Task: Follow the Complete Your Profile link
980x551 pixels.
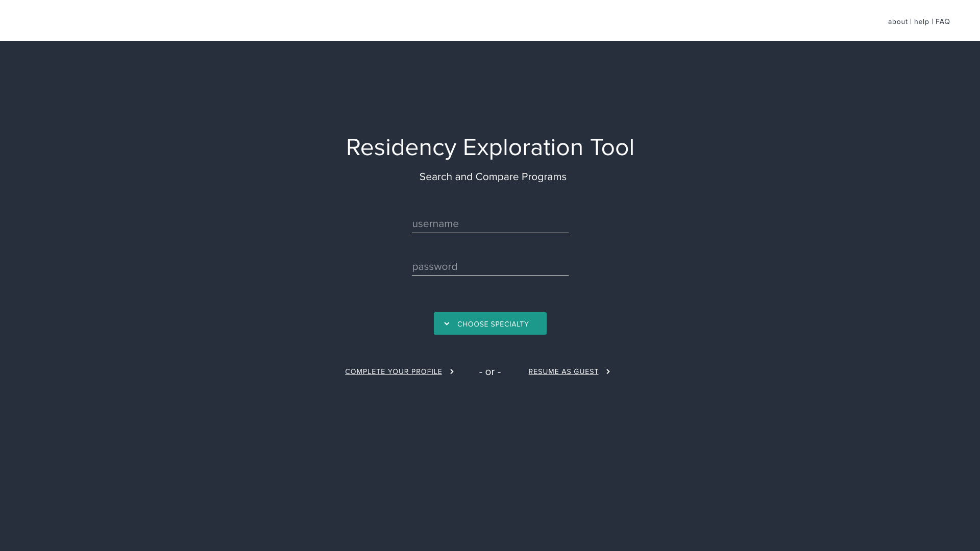Action: 393,372
